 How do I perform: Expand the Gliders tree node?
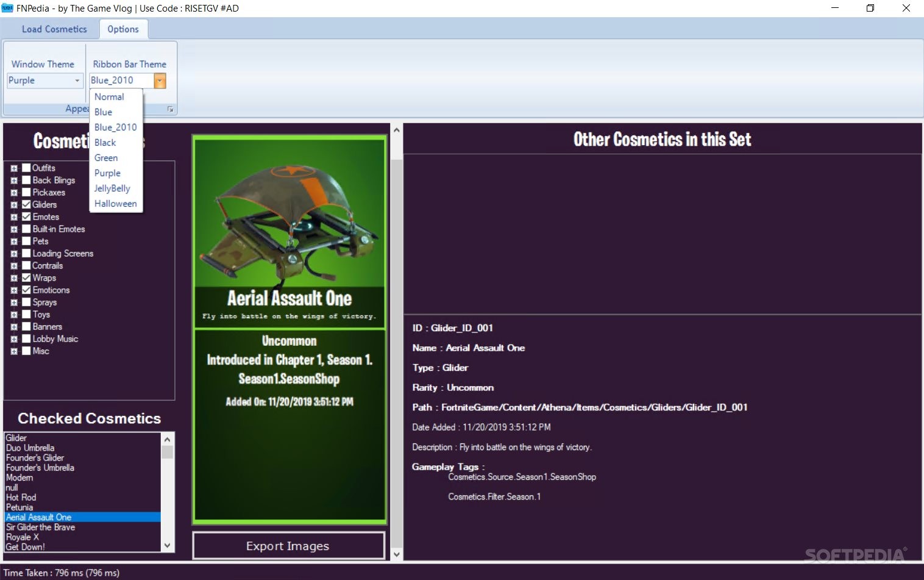pos(14,205)
